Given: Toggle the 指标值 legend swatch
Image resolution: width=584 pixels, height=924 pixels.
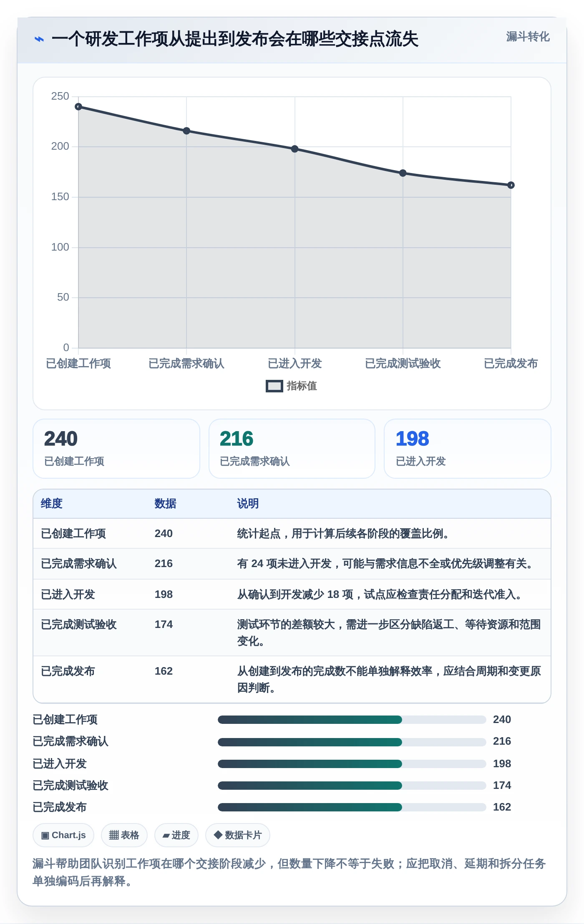Looking at the screenshot, I should [274, 386].
